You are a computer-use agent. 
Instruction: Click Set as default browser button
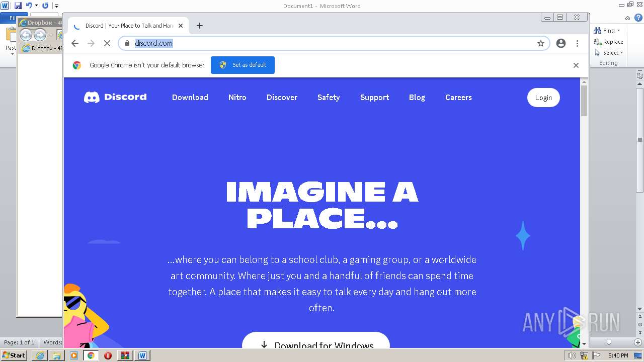[243, 65]
